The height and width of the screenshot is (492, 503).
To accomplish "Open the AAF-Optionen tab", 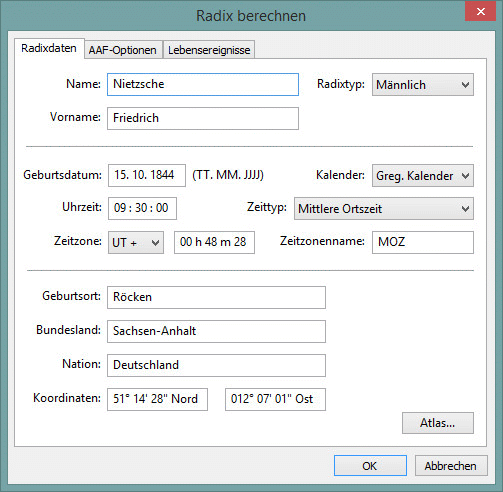I will click(x=123, y=50).
